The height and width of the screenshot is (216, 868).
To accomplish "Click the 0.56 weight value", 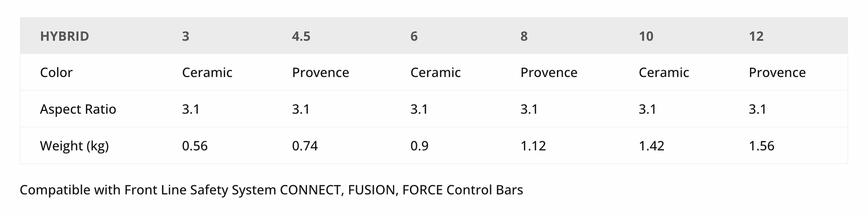I will 194,146.
